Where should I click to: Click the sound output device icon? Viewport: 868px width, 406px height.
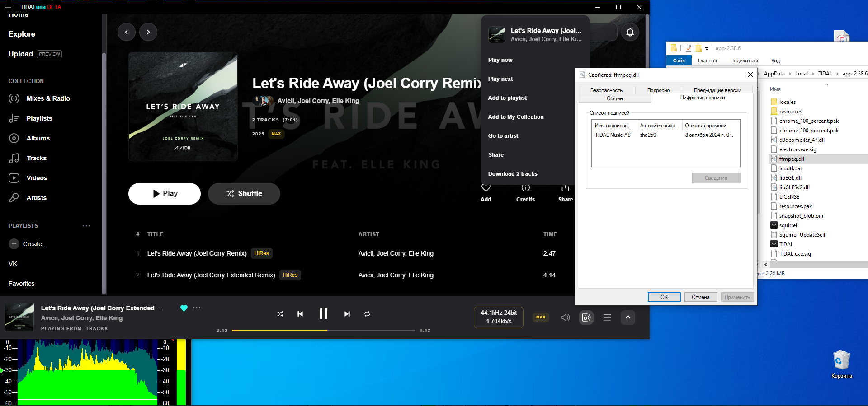[586, 317]
